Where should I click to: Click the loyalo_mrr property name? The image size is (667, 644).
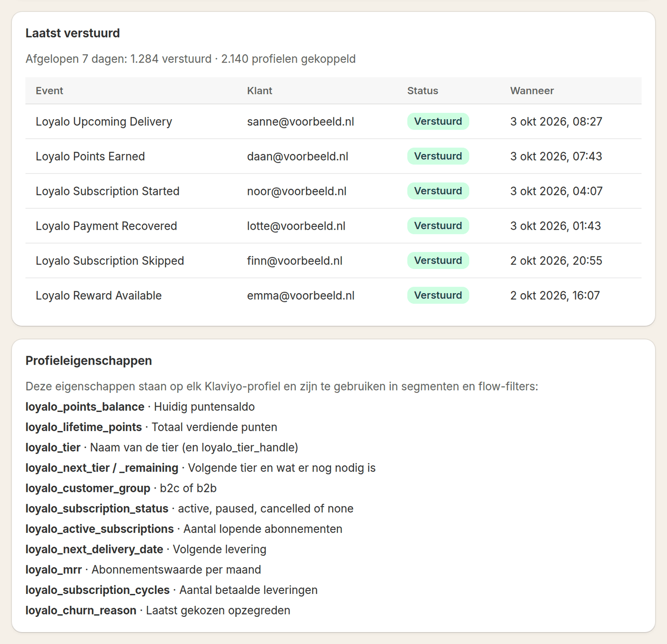(54, 570)
